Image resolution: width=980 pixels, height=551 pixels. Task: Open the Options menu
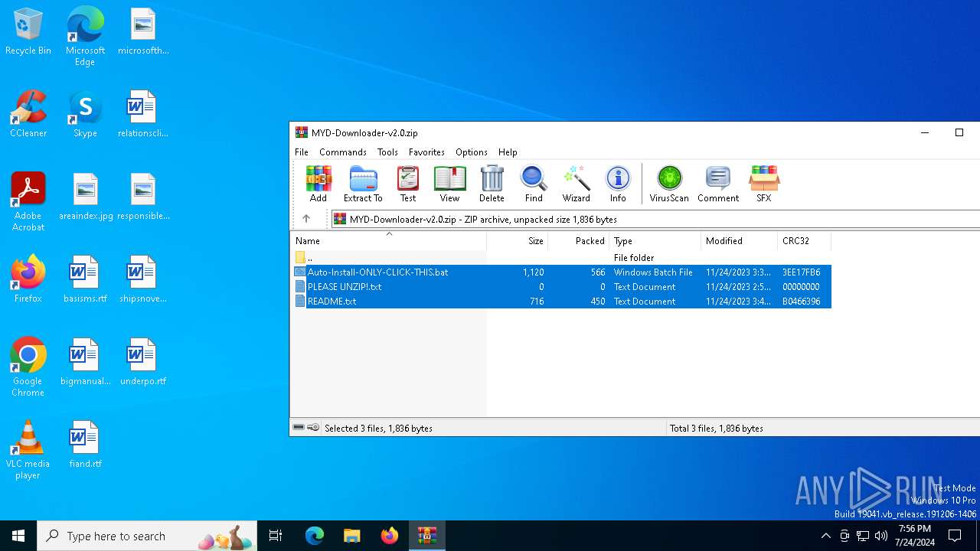[472, 152]
